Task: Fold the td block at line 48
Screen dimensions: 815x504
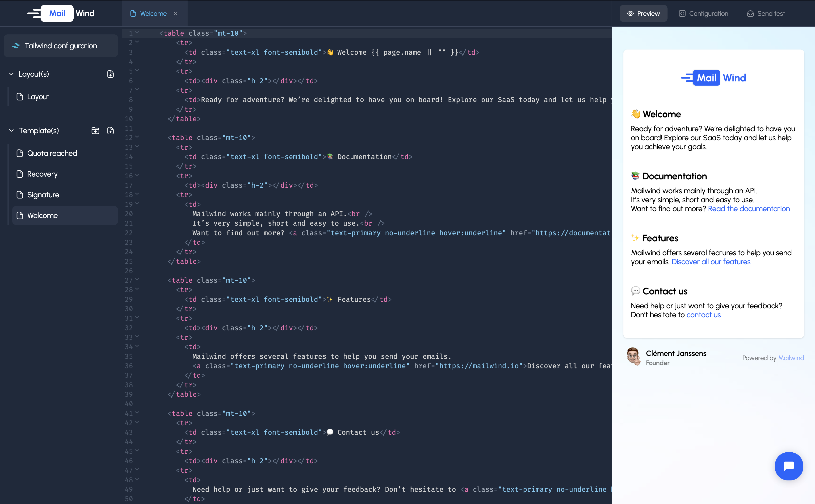Action: (137, 479)
